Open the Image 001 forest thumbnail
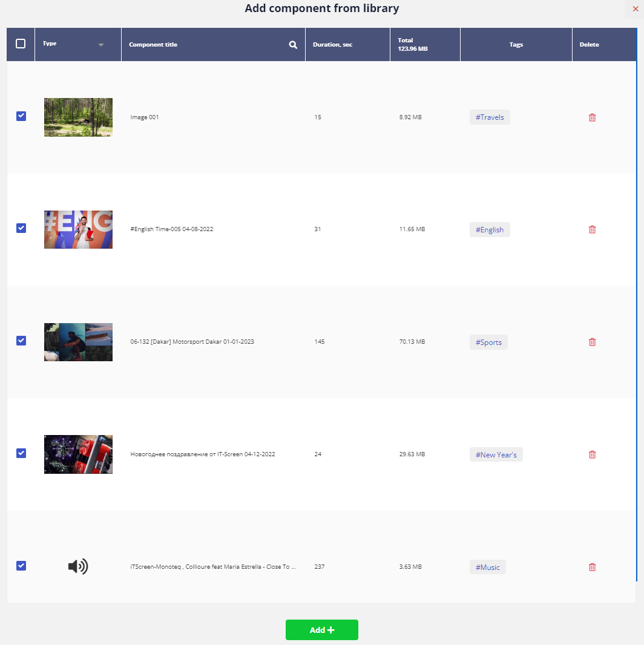The height and width of the screenshot is (645, 644). (x=78, y=117)
